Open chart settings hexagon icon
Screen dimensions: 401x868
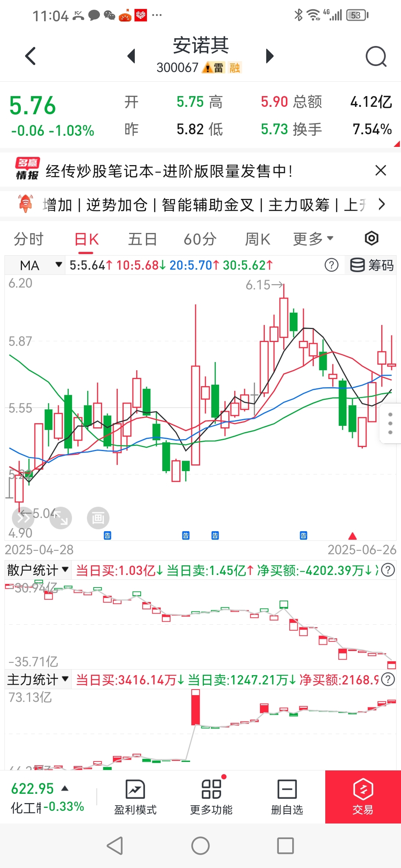click(x=371, y=238)
